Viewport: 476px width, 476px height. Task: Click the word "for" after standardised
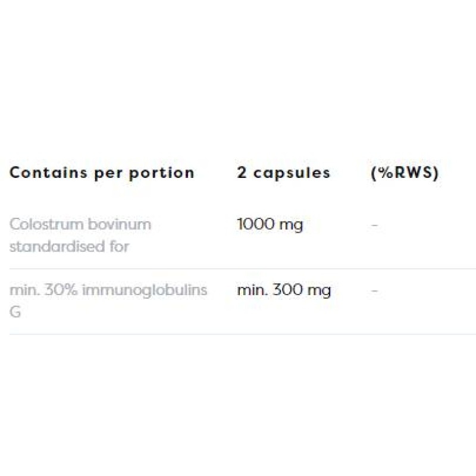(x=119, y=246)
